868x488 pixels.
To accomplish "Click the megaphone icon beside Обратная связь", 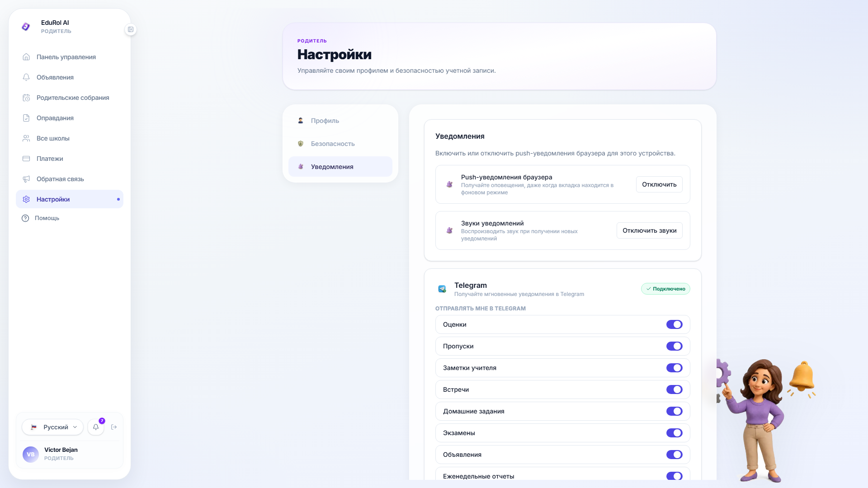I will 26,179.
